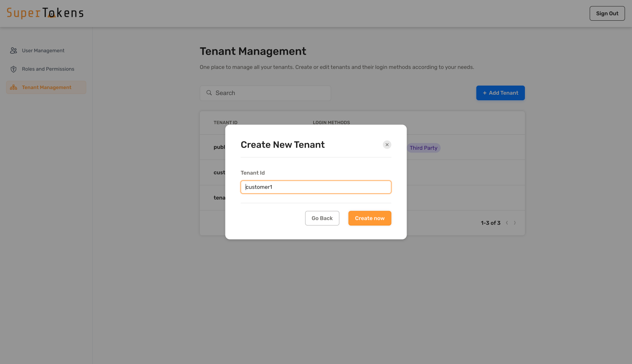Screen dimensions: 632x364
Task: Close the Create New Tenant dialog
Action: [387, 144]
